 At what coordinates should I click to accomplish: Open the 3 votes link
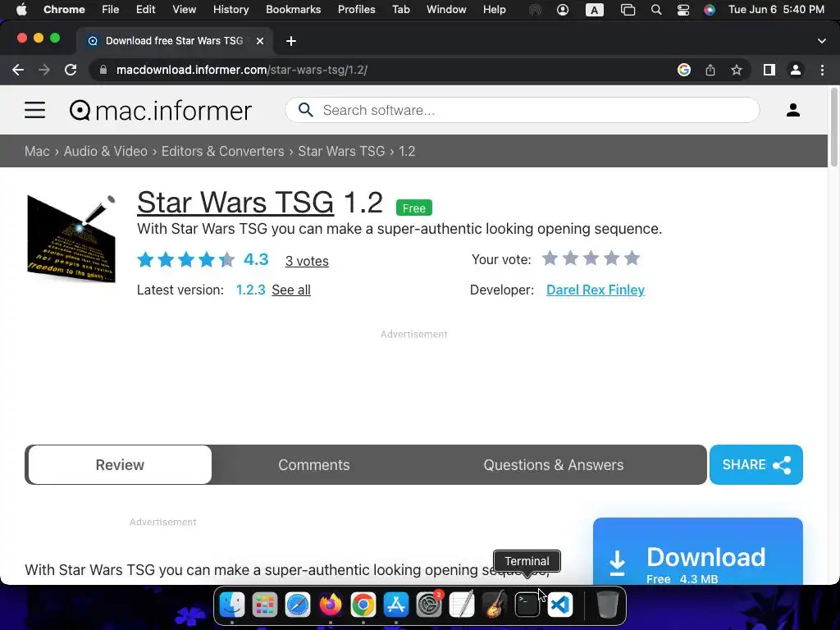307,261
